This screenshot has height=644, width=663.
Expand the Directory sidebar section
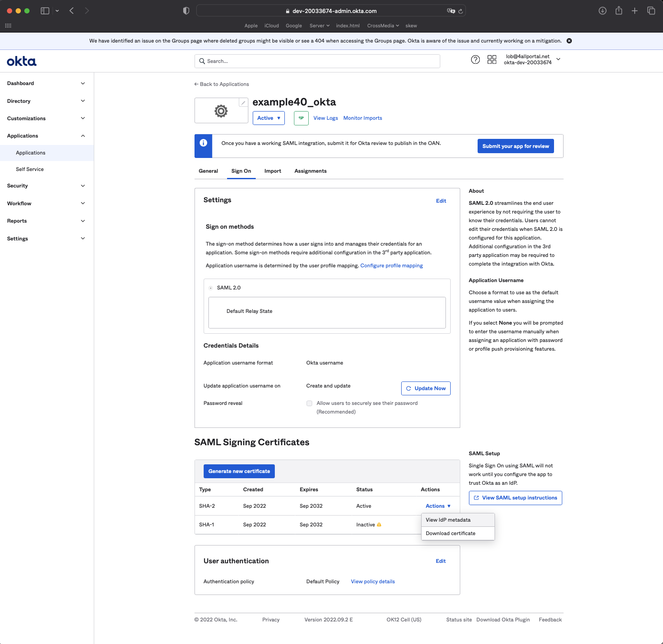[x=47, y=101]
